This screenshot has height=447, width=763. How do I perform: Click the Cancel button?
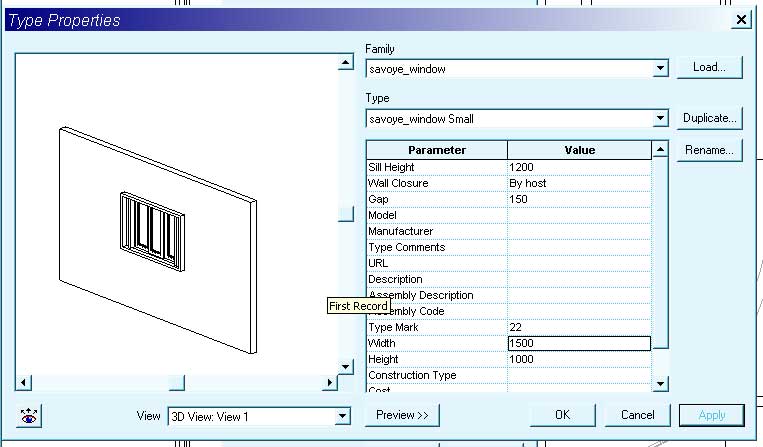point(637,415)
